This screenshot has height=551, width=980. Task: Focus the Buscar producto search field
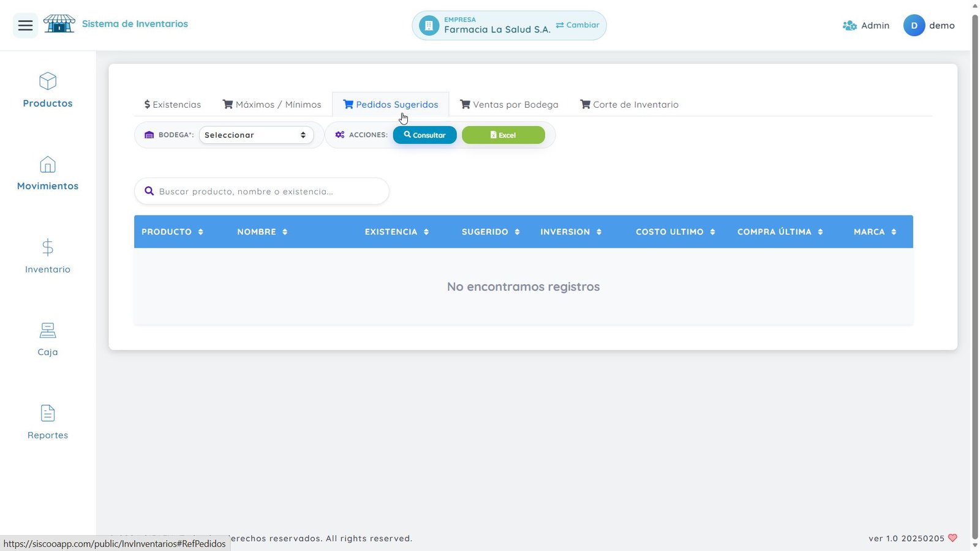(262, 191)
